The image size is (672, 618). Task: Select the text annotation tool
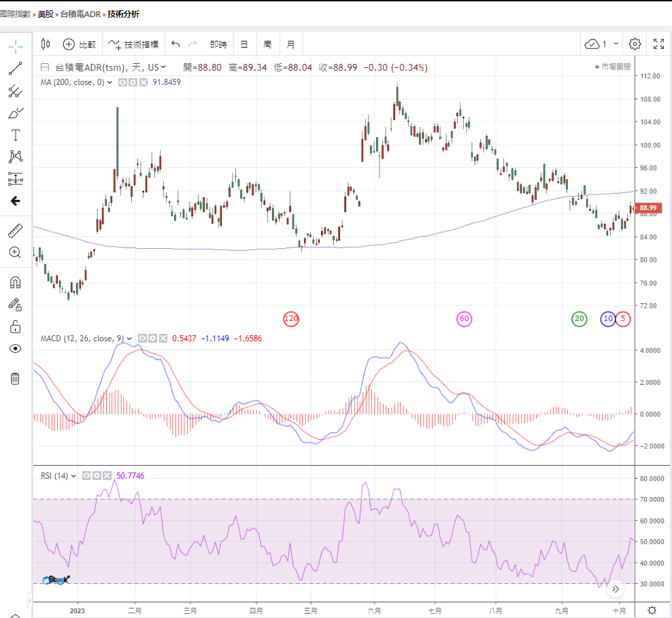15,135
